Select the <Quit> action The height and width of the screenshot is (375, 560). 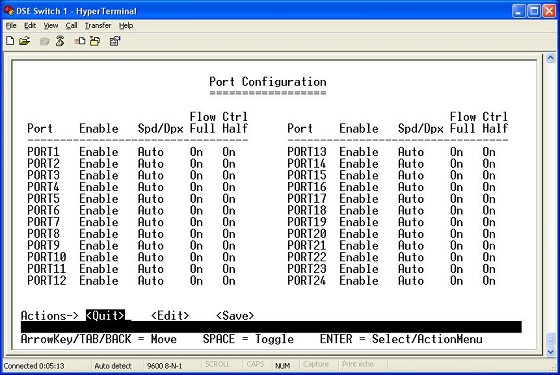click(105, 315)
